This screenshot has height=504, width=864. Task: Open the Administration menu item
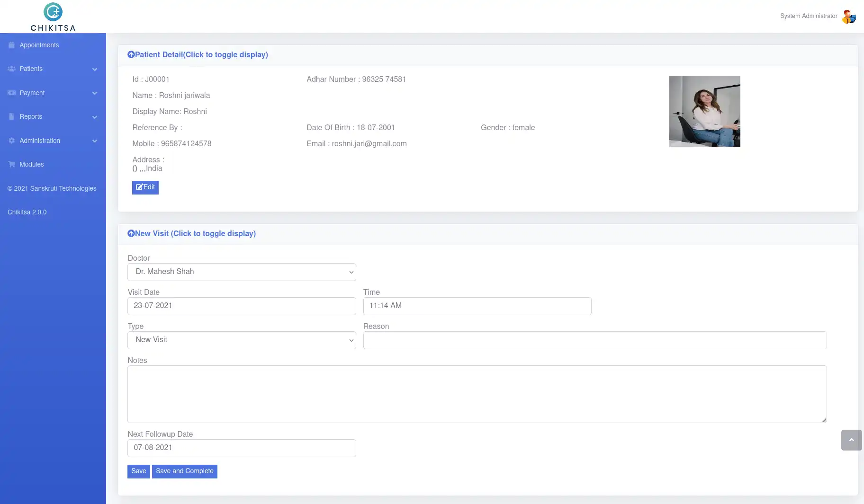[x=40, y=141]
